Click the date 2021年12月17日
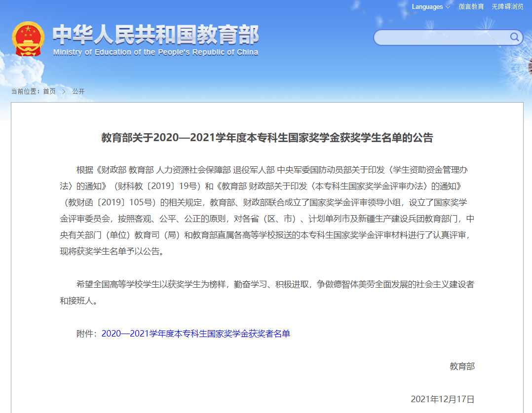Viewport: 532px width, 413px height. click(x=442, y=399)
